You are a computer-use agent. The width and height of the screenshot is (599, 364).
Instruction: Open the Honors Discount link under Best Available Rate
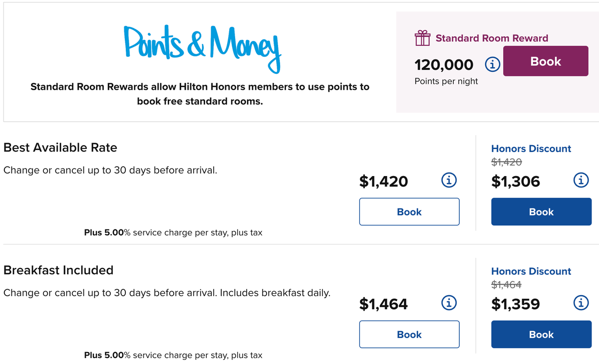pyautogui.click(x=531, y=149)
